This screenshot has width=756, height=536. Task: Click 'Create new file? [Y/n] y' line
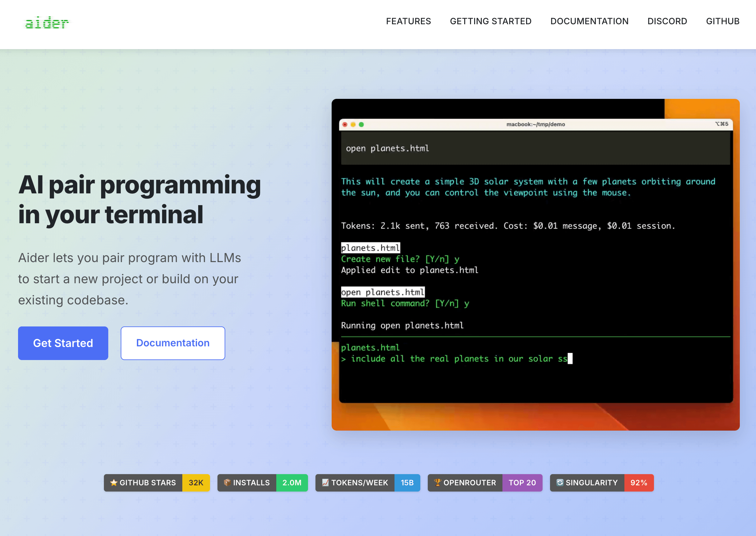(400, 259)
